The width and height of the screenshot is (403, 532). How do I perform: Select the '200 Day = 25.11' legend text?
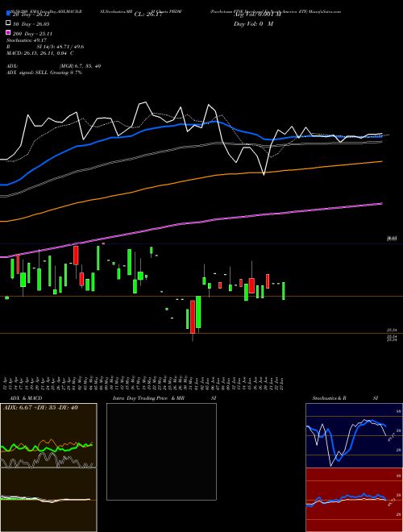pos(32,34)
